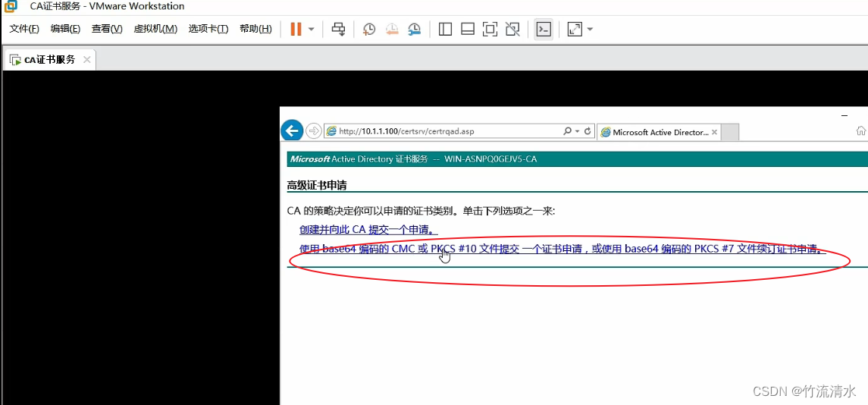
Task: Open a new IE tab
Action: click(730, 133)
